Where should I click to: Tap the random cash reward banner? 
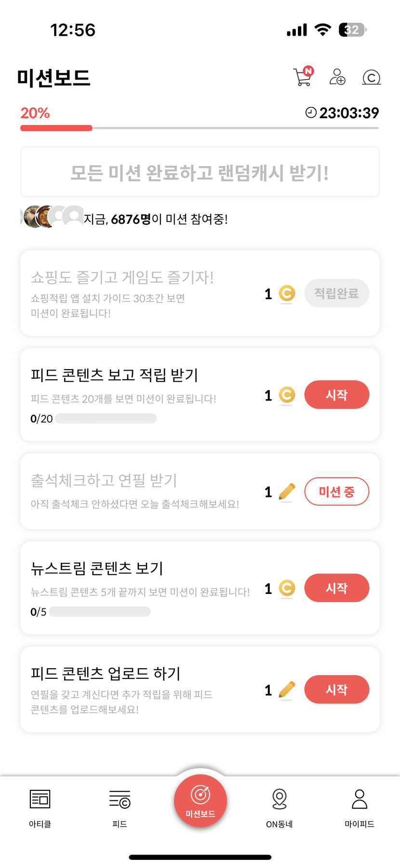pyautogui.click(x=200, y=172)
